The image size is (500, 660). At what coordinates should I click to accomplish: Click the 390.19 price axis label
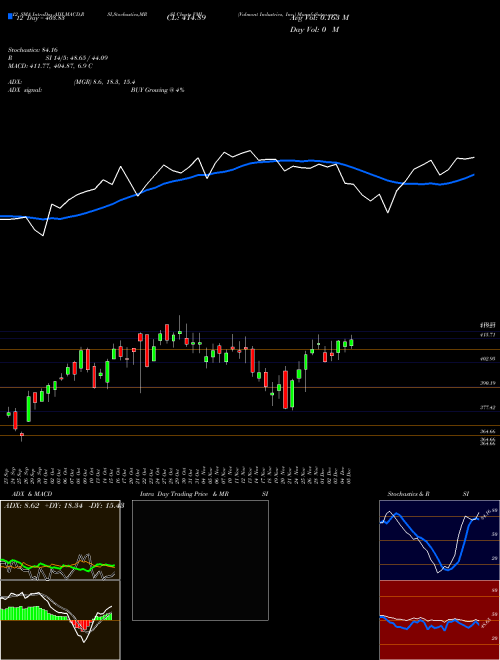487,383
